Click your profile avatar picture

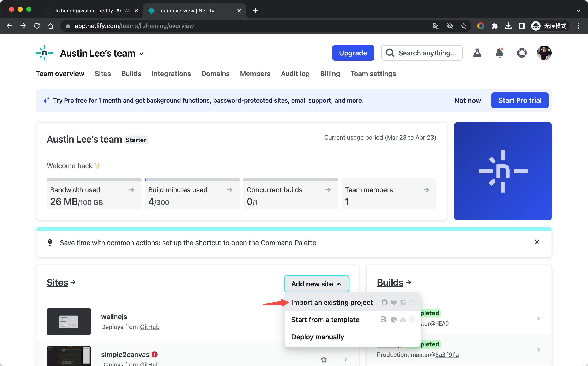click(x=544, y=53)
